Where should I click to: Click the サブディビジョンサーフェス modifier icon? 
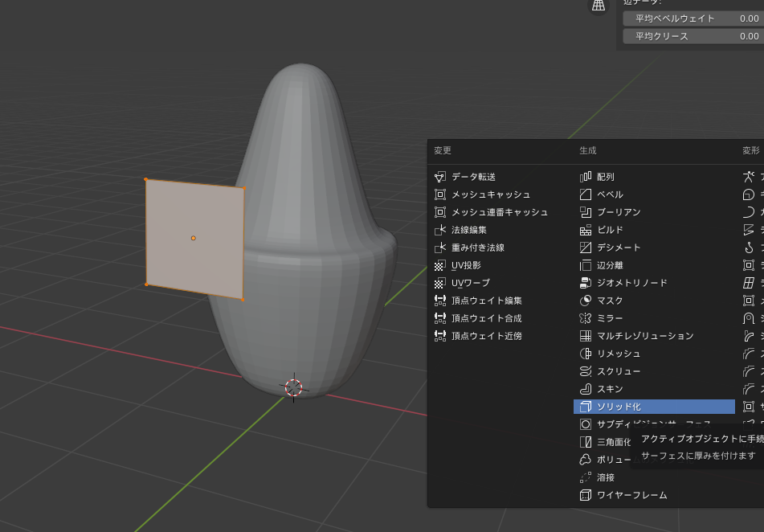coord(586,424)
